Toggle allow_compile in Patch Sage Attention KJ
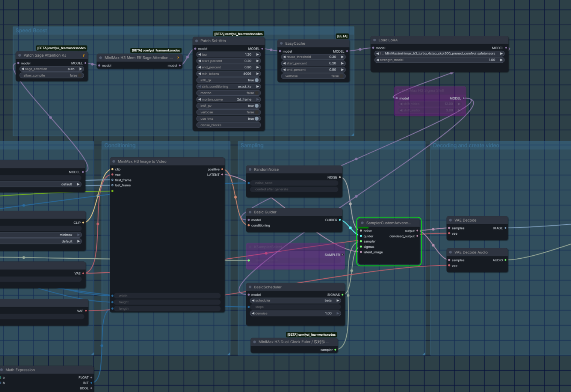Viewport: 571px width, 392px height. [x=51, y=75]
